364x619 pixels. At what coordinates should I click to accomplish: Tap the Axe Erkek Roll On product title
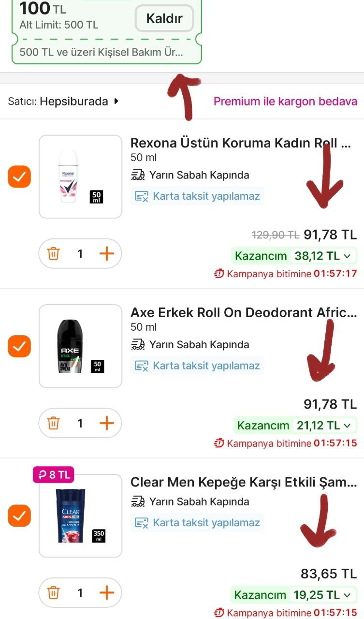[244, 312]
